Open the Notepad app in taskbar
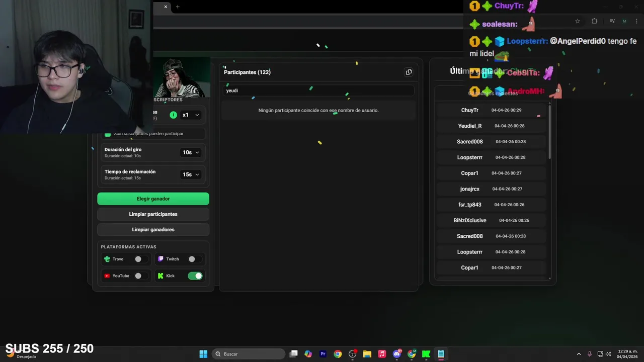The width and height of the screenshot is (644, 362). [441, 354]
